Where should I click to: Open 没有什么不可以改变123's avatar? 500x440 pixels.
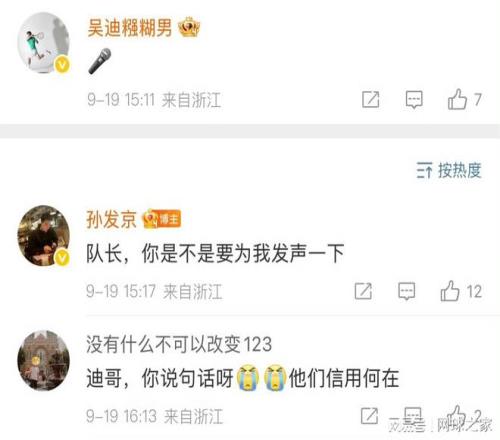[x=43, y=360]
